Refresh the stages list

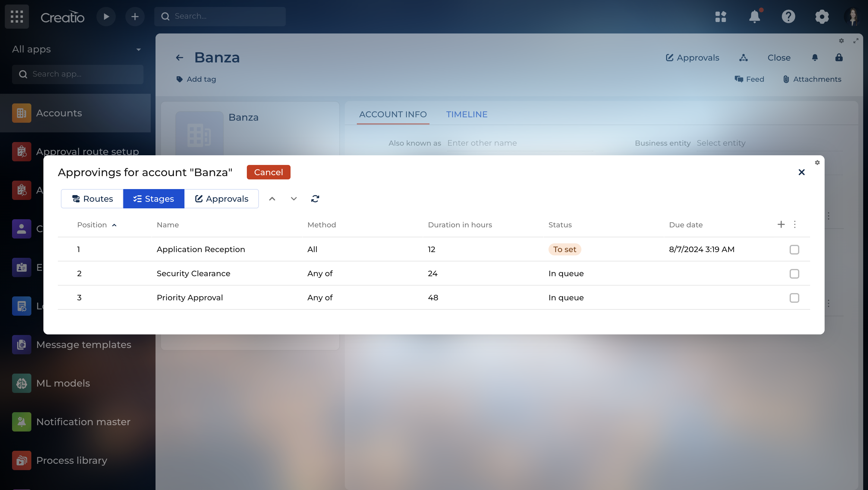click(x=315, y=199)
